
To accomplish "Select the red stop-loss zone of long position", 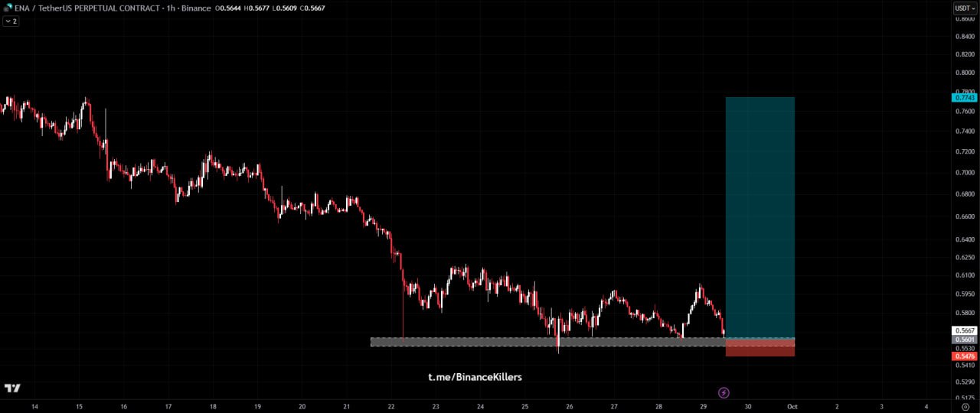I will [759, 348].
